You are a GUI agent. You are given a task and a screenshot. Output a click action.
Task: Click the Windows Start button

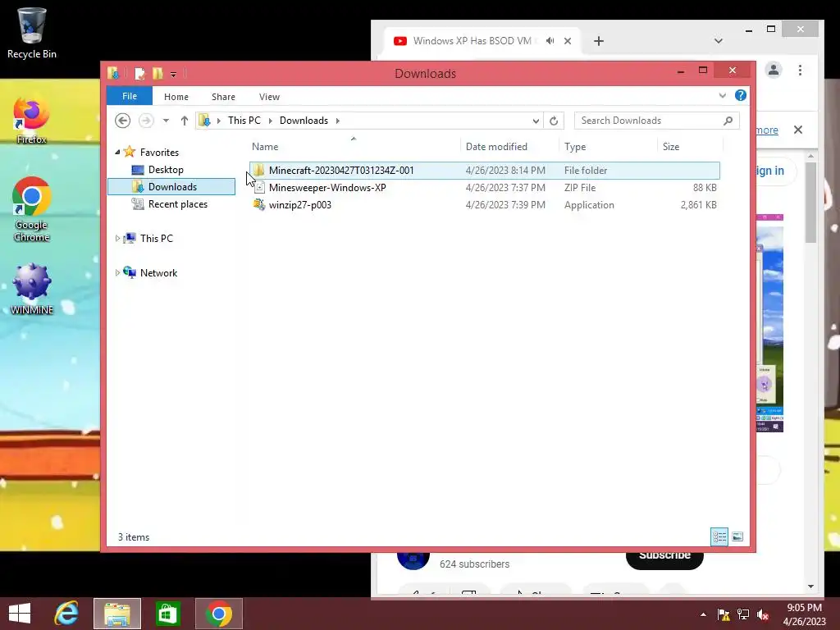click(x=20, y=614)
